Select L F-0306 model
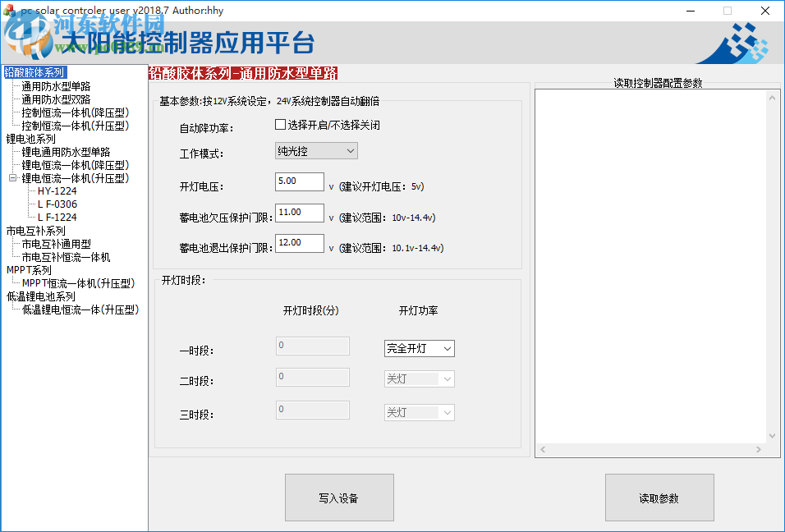The width and height of the screenshot is (785, 532). point(57,204)
